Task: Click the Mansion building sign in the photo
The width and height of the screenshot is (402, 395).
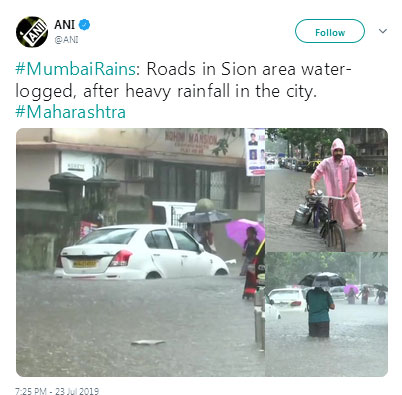Action: [x=191, y=141]
